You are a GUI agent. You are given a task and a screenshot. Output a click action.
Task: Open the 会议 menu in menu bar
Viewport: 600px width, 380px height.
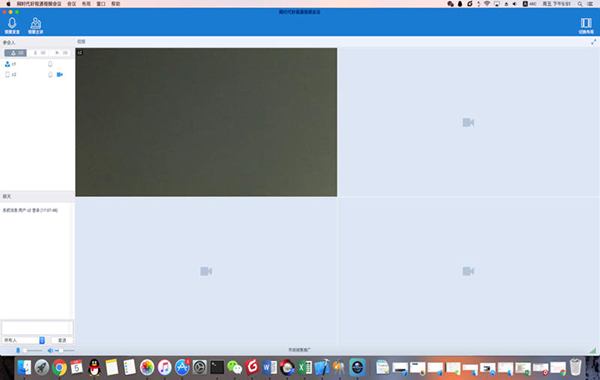point(72,4)
